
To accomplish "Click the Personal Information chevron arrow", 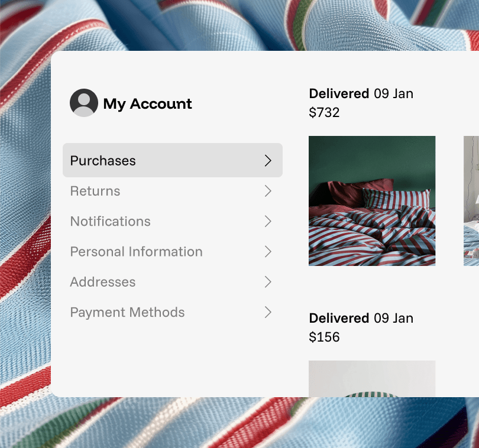I will (268, 252).
